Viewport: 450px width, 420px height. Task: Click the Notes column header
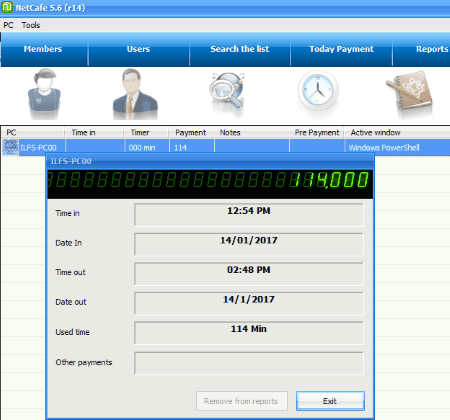251,133
